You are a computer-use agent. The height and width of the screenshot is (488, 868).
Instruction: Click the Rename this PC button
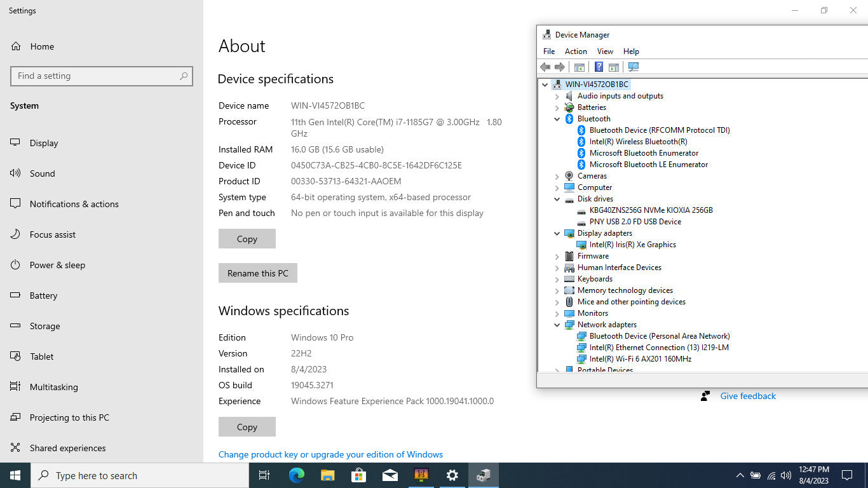(258, 273)
